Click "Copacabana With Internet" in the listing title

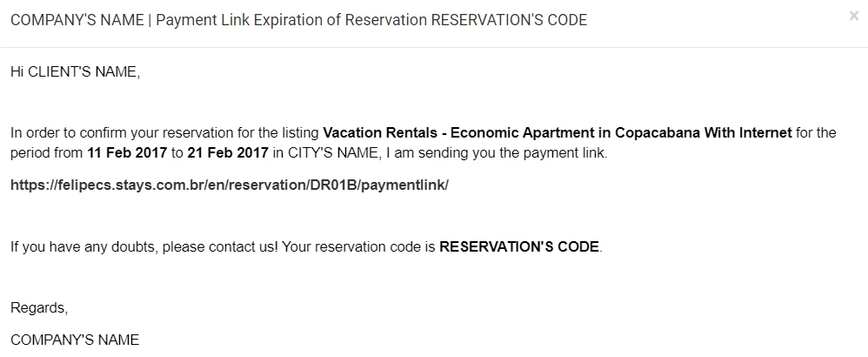(704, 133)
